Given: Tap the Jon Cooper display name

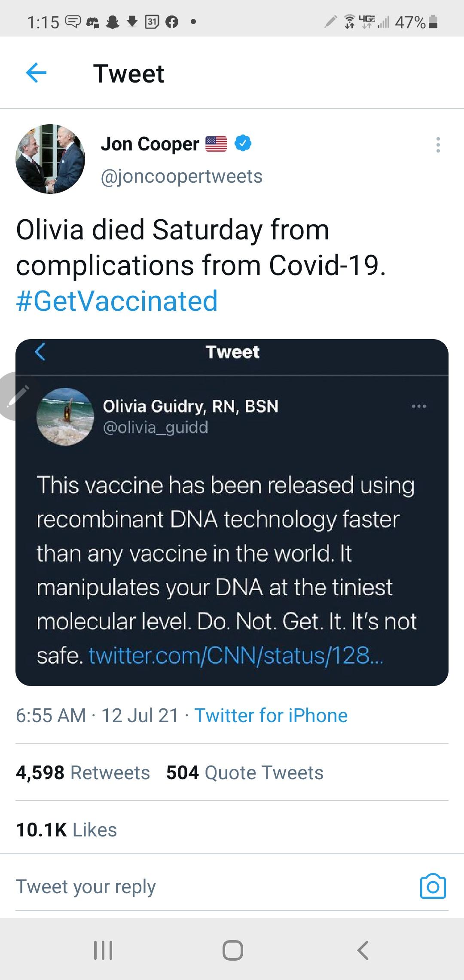Looking at the screenshot, I should pos(150,144).
